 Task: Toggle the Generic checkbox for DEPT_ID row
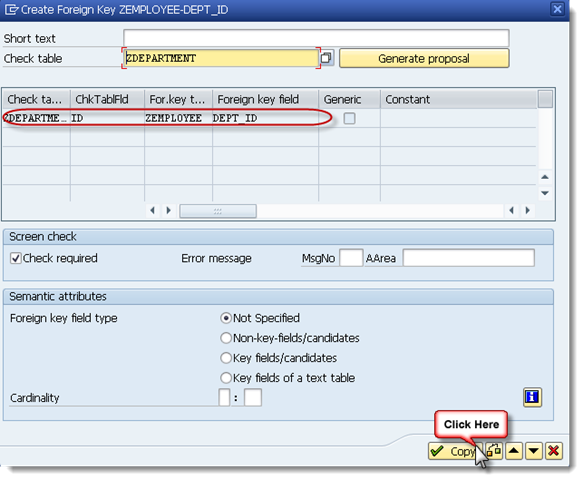[x=349, y=118]
